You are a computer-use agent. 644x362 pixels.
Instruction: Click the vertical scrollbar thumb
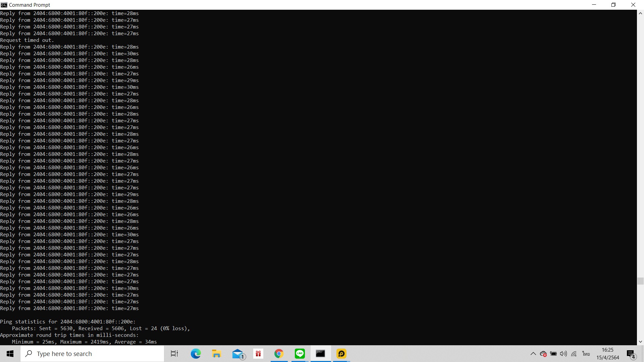640,281
